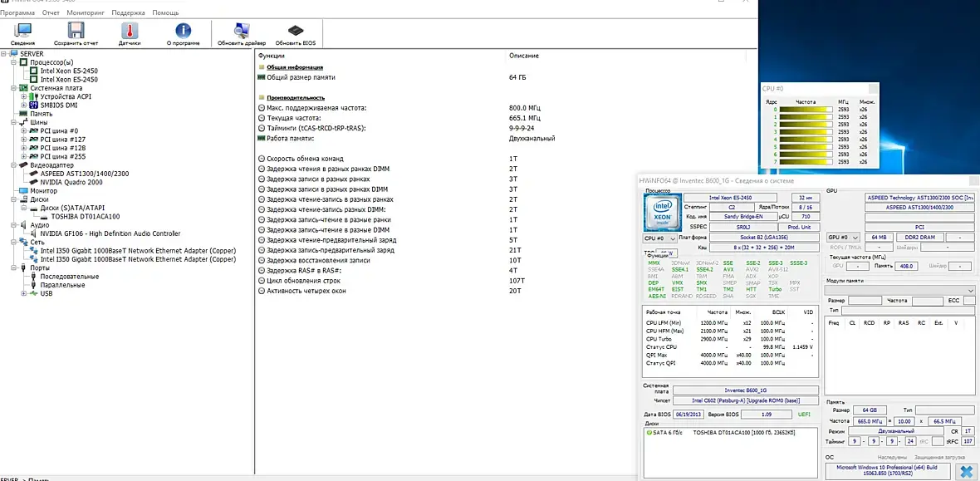
Task: Click the BIOS version 1.09 field
Action: (x=765, y=414)
